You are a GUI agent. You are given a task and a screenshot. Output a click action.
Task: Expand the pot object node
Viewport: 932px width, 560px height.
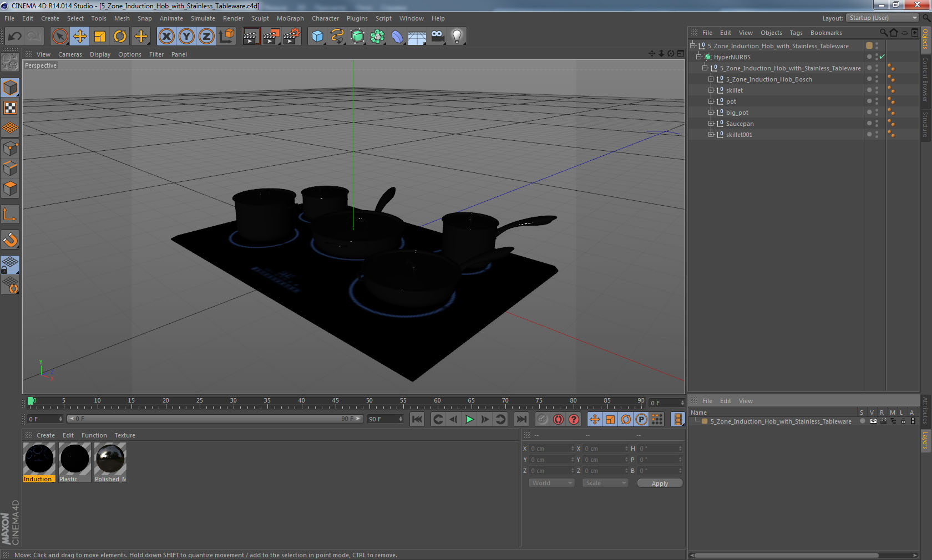711,101
